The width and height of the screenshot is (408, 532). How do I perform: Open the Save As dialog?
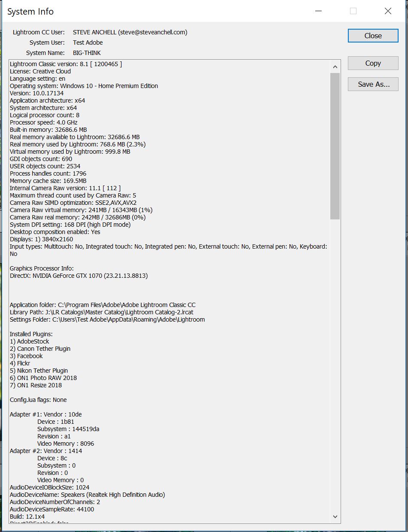(373, 84)
